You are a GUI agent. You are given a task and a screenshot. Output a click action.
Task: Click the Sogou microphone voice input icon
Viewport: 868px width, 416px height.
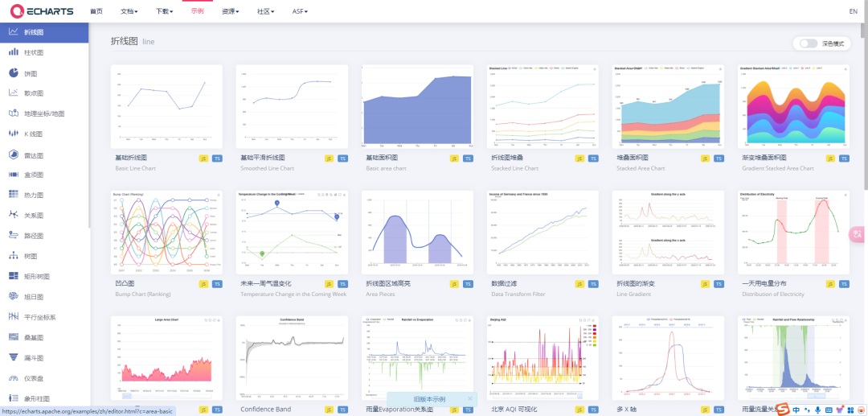817,410
